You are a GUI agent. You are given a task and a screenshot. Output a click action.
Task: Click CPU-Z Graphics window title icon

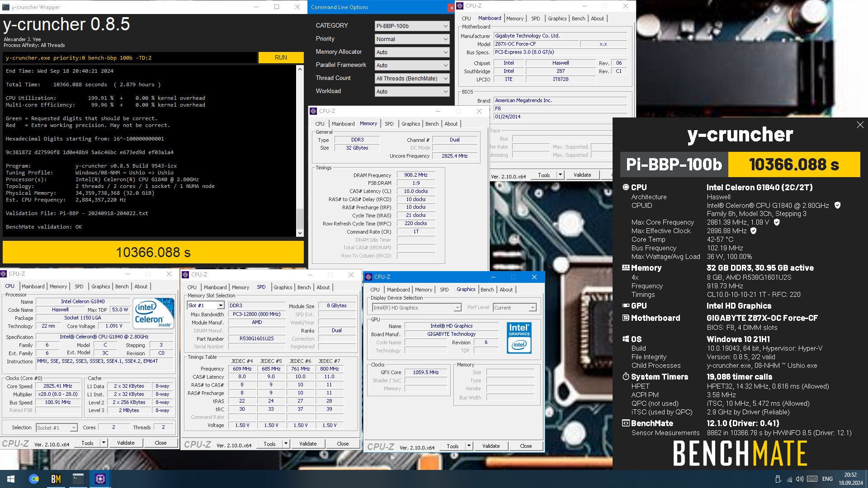pos(368,277)
